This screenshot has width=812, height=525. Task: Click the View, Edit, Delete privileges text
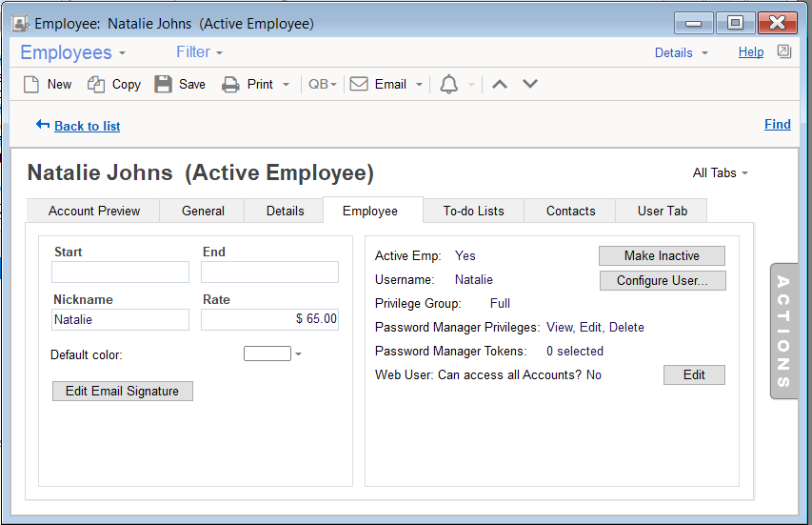click(596, 327)
